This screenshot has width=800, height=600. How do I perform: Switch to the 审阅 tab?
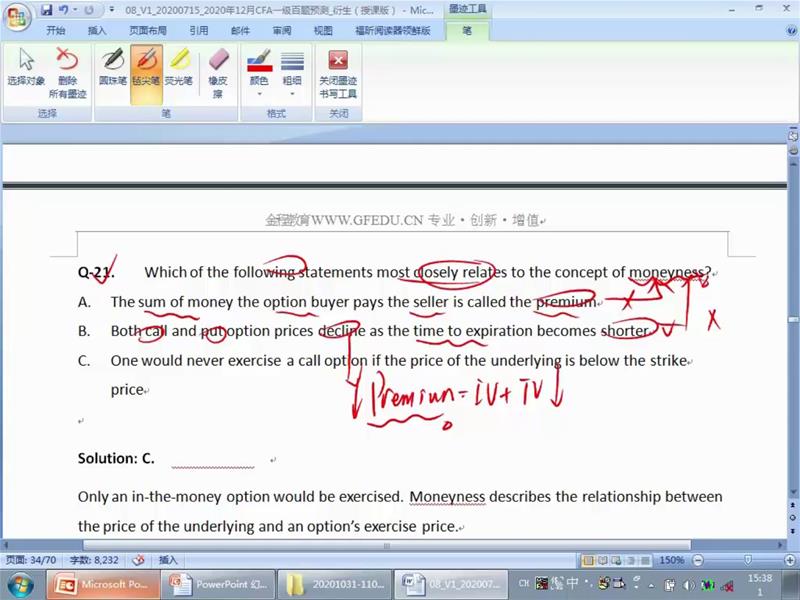pyautogui.click(x=282, y=31)
